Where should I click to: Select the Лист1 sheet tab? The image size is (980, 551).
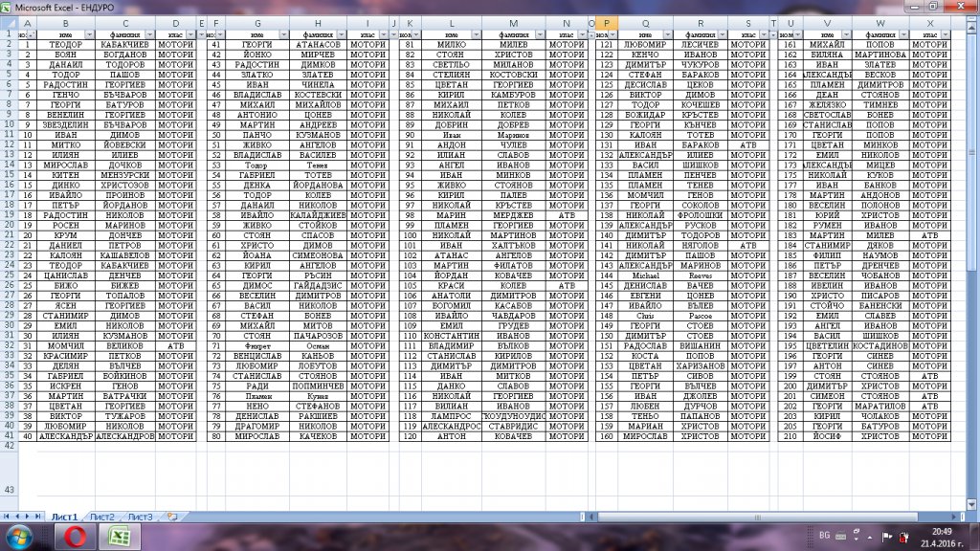[x=64, y=517]
